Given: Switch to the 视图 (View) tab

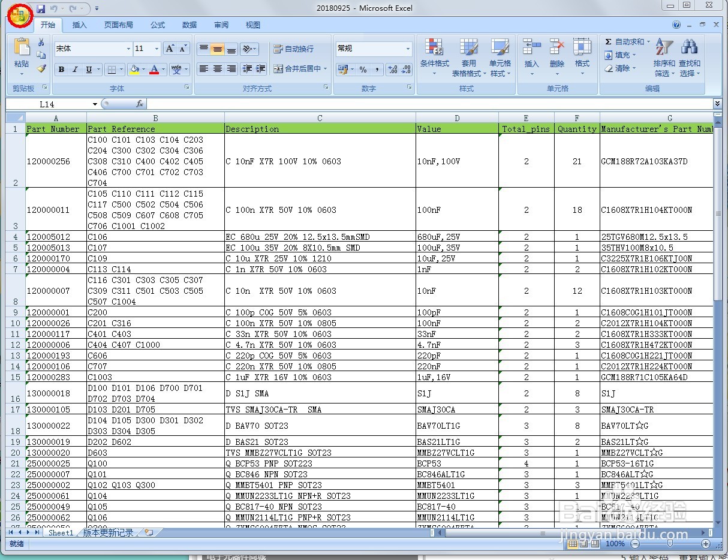Looking at the screenshot, I should click(x=253, y=25).
